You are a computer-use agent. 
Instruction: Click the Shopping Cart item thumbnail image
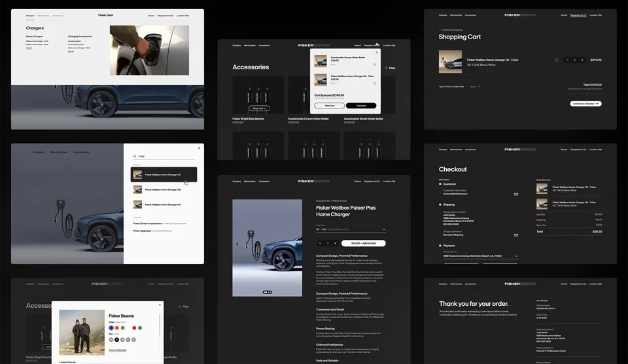coord(450,61)
